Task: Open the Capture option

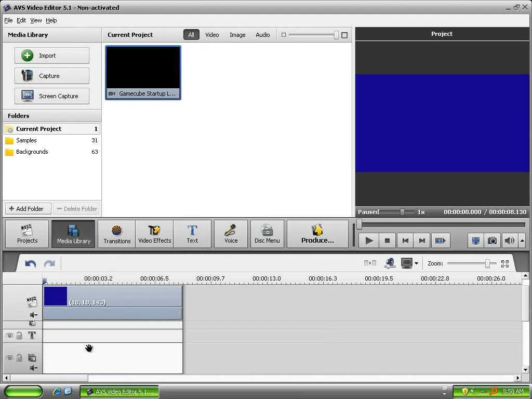Action: (52, 76)
